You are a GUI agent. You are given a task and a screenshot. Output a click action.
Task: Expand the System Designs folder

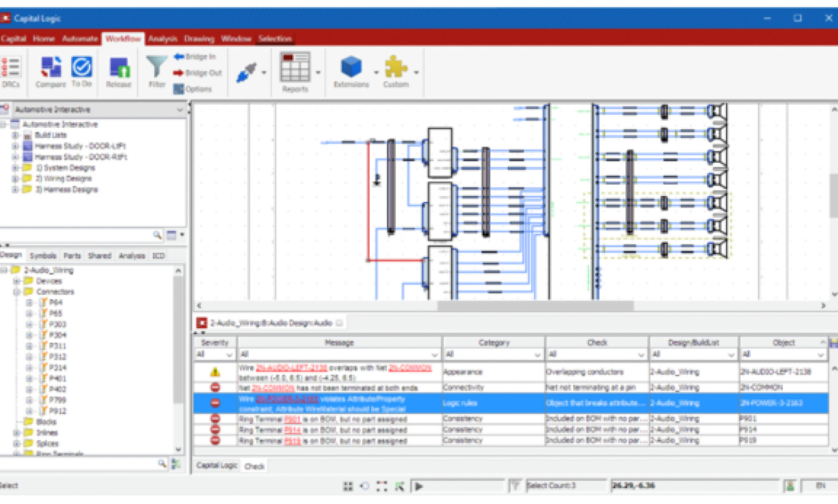click(15, 167)
